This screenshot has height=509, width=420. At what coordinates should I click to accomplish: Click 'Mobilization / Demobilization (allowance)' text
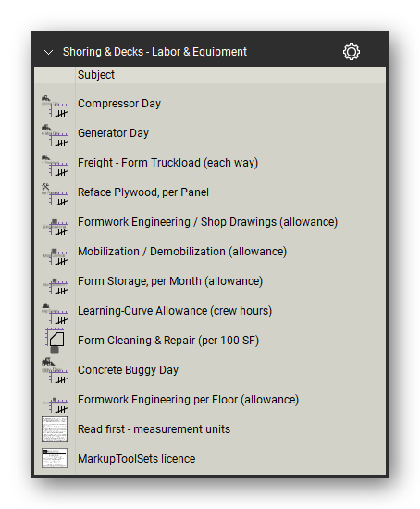pos(182,252)
